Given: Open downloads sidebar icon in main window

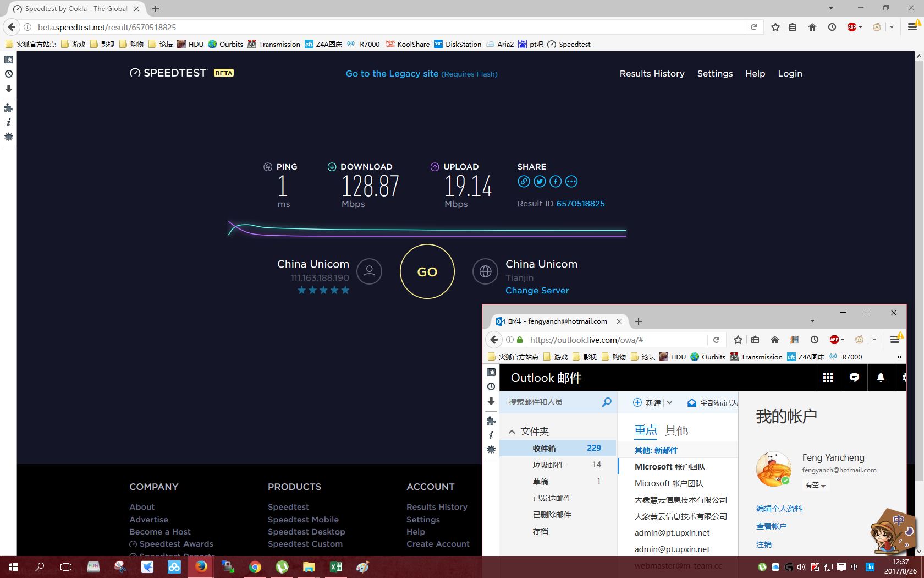Looking at the screenshot, I should 9,89.
